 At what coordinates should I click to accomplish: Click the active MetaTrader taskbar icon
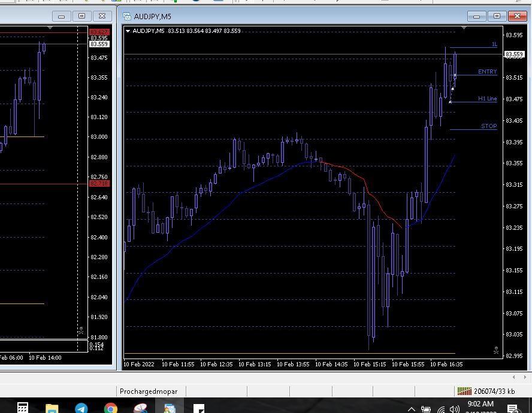click(170, 408)
